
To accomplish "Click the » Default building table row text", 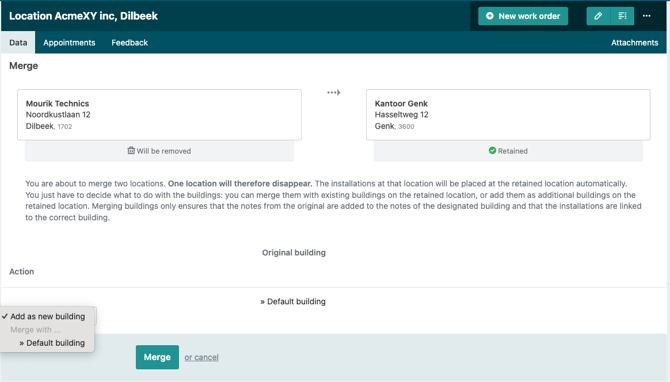I will pyautogui.click(x=293, y=302).
